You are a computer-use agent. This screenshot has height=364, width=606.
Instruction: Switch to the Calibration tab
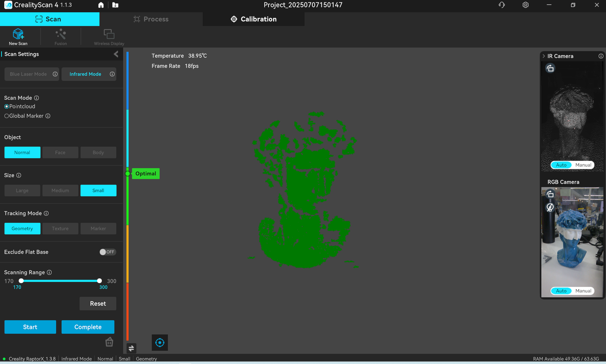coord(253,19)
